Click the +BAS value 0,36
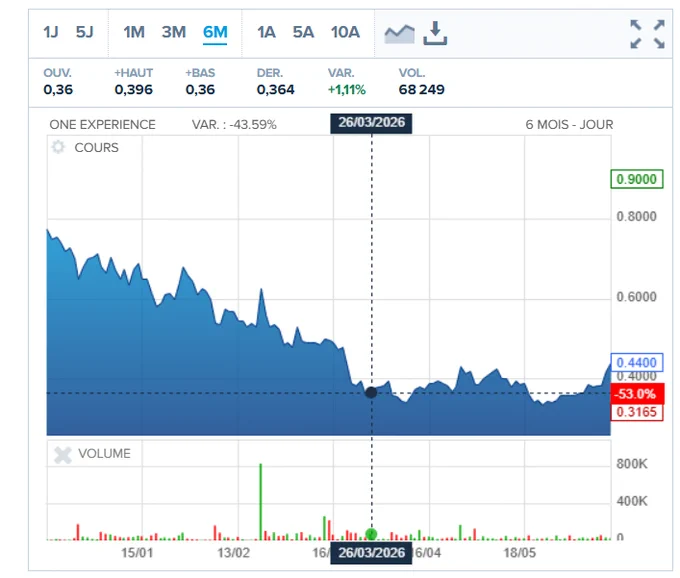 200,90
